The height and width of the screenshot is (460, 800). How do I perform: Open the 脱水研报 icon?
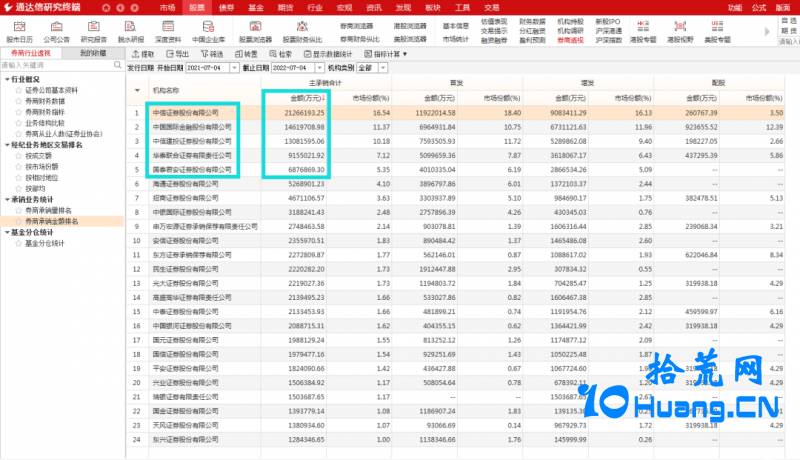pos(131,32)
